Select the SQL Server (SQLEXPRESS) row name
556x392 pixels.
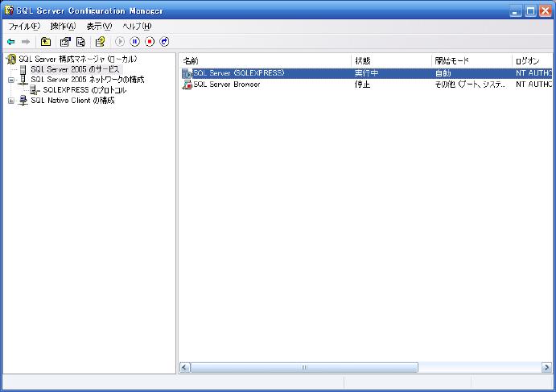coord(239,73)
